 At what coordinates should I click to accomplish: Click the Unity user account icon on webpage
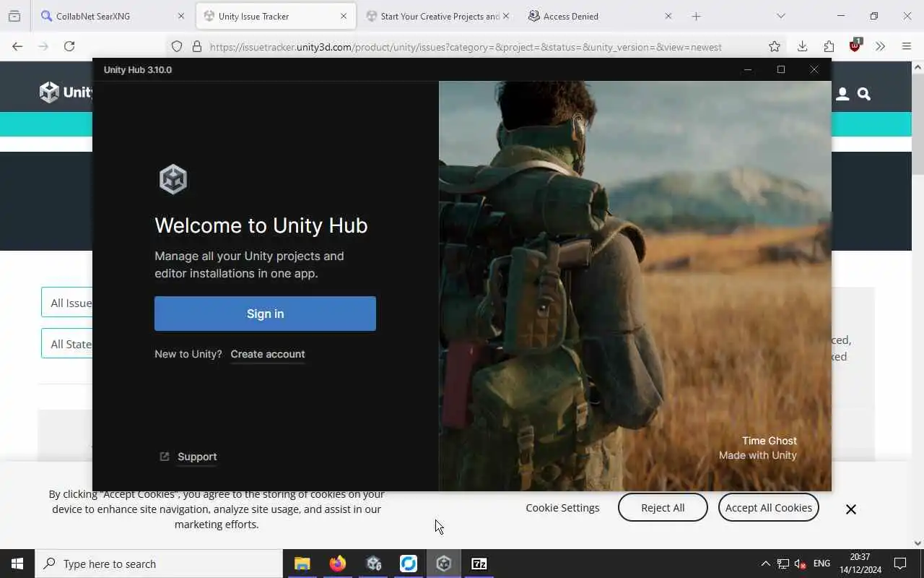842,94
